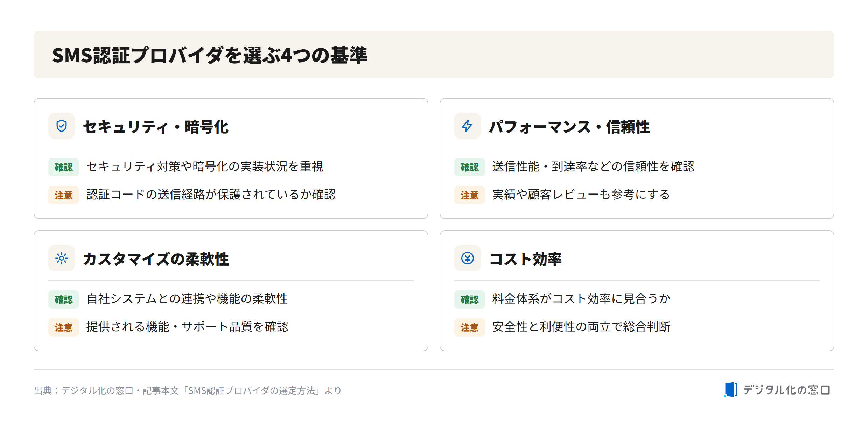Screen dimensions: 868x431
Task: Click the blue デジタル化の窓口 logo icon
Action: point(731,390)
